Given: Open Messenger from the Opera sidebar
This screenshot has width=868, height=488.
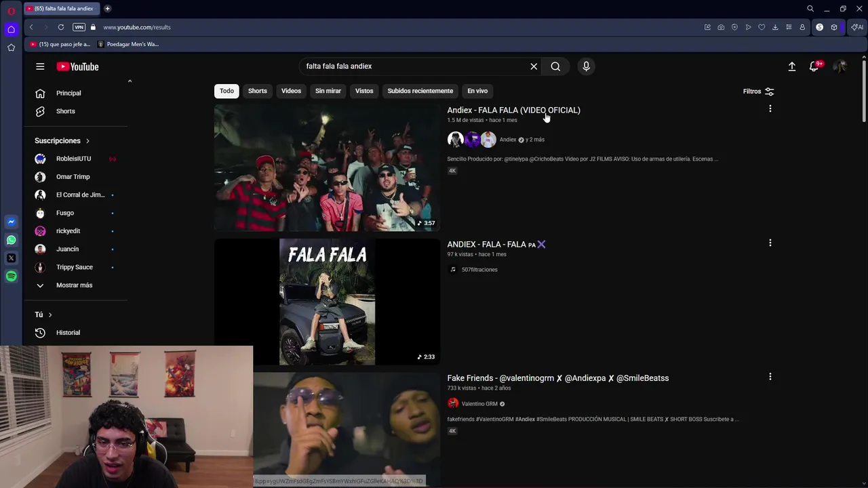Looking at the screenshot, I should (11, 222).
